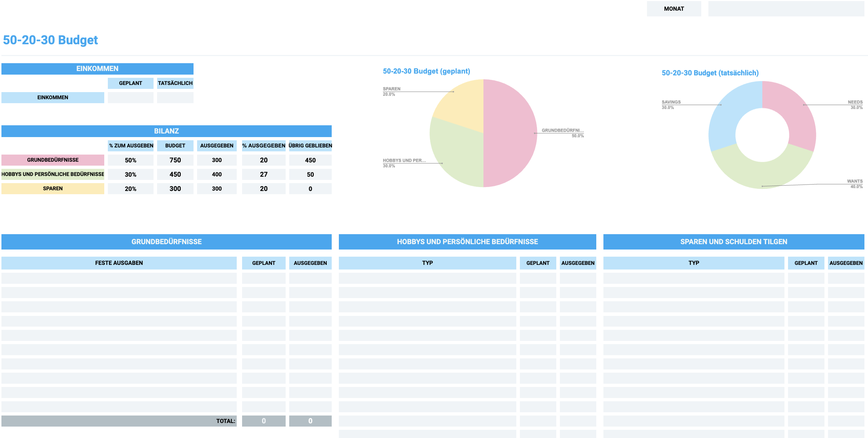Click the WANTS 40.0% donut label
This screenshot has width=868, height=438.
[x=855, y=184]
